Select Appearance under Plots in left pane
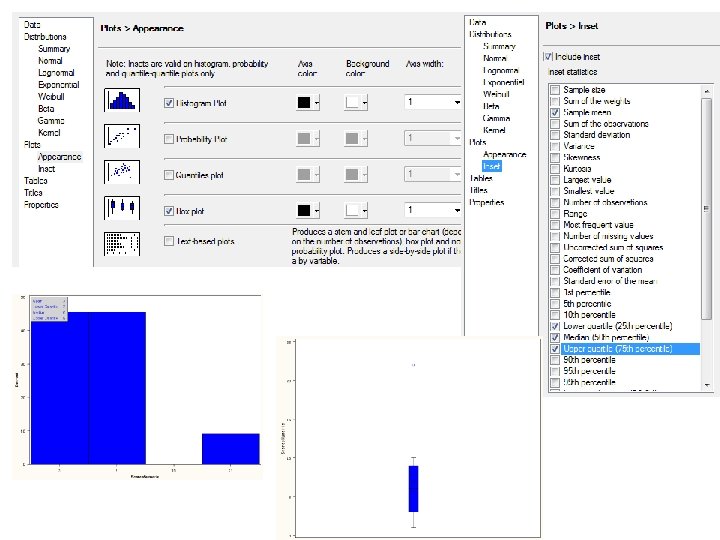This screenshot has width=720, height=540. tap(60, 157)
